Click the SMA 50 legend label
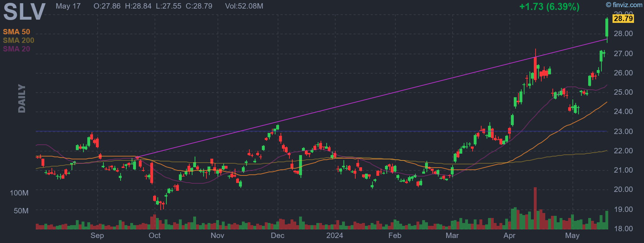Viewport: 644px width, 243px height. tap(16, 32)
